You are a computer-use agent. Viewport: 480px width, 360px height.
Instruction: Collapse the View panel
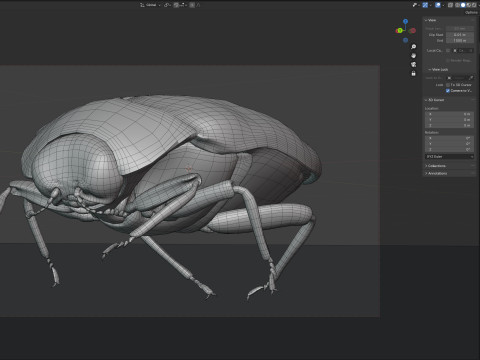(430, 20)
